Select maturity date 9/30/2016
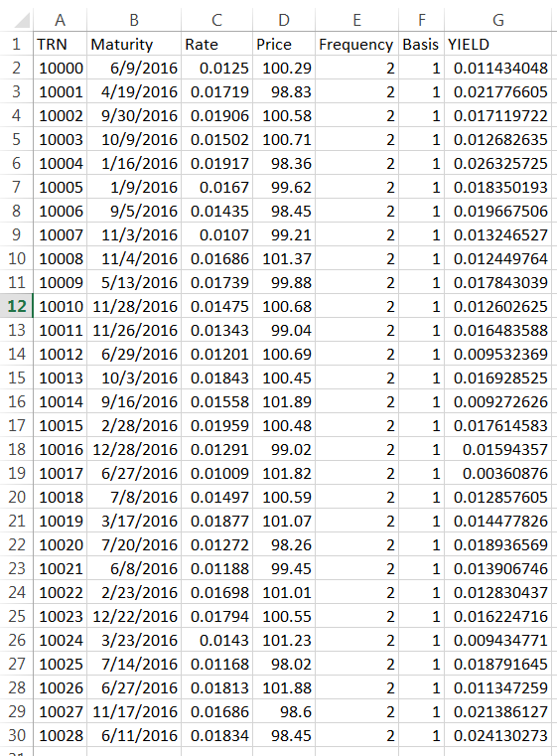557x756 pixels. click(x=134, y=115)
